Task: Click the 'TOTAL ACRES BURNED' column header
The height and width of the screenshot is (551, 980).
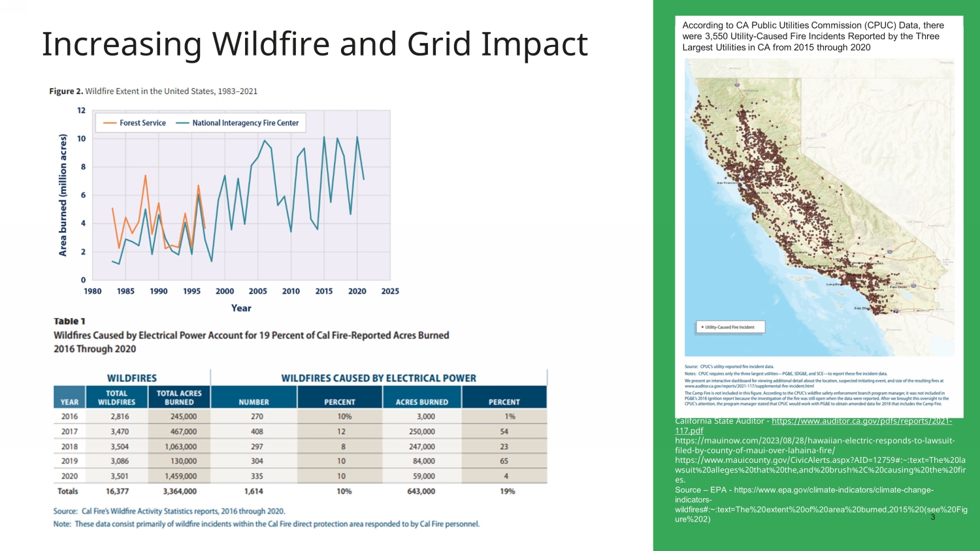Action: tap(179, 398)
